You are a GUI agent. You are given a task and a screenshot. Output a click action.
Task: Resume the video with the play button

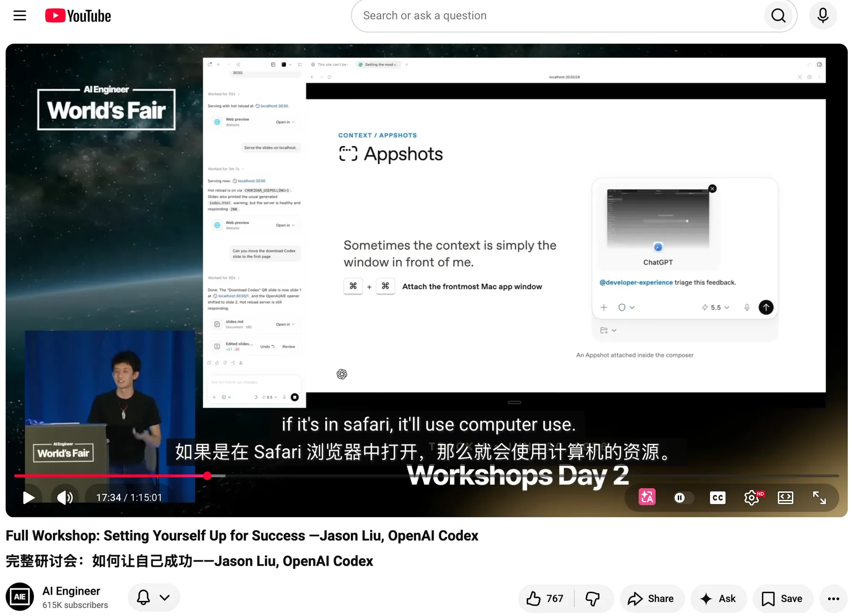tap(29, 497)
